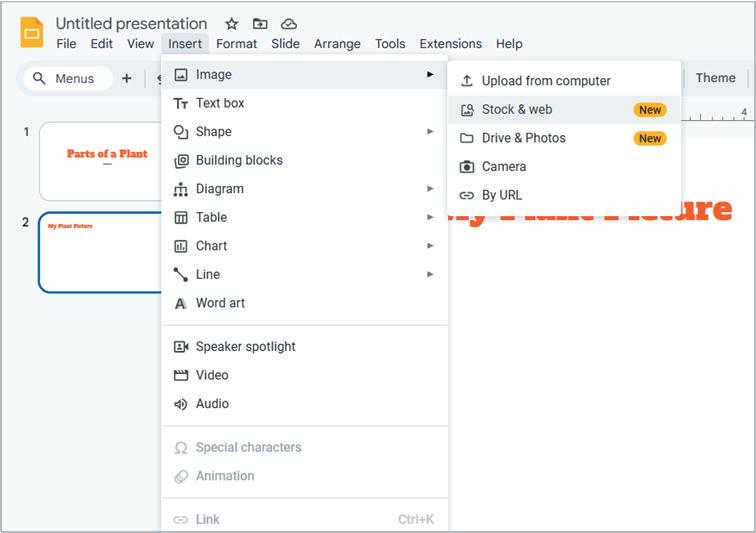Star the Untitled presentation document
This screenshot has height=533, width=756.
click(x=231, y=24)
